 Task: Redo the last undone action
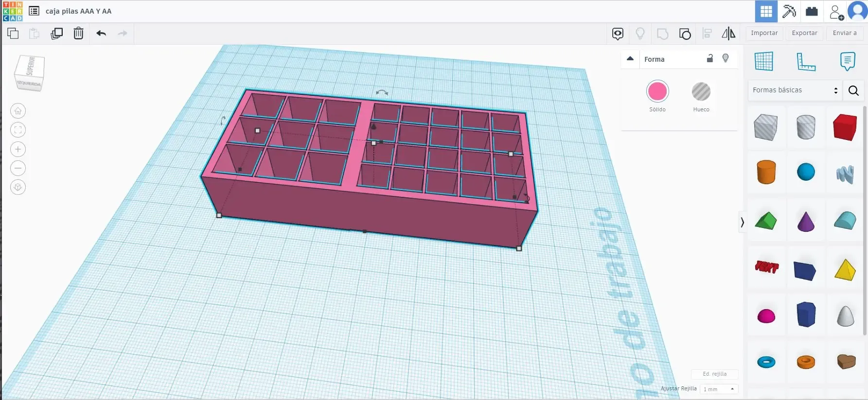click(x=123, y=34)
